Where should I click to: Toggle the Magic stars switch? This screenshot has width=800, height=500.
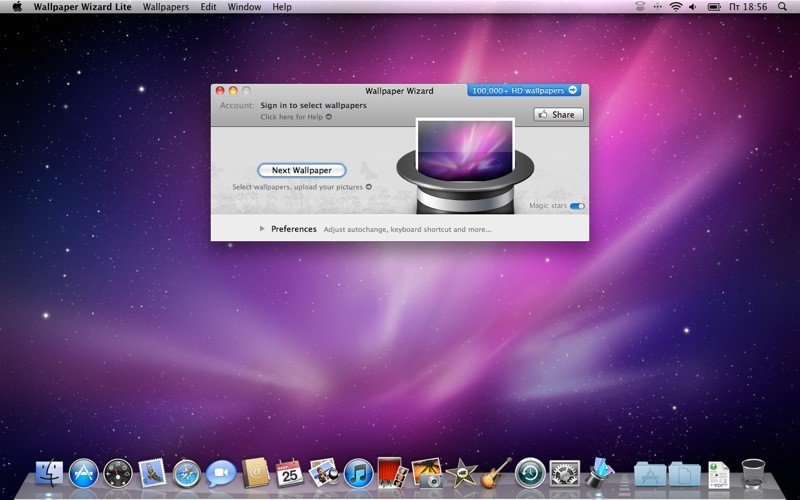577,206
